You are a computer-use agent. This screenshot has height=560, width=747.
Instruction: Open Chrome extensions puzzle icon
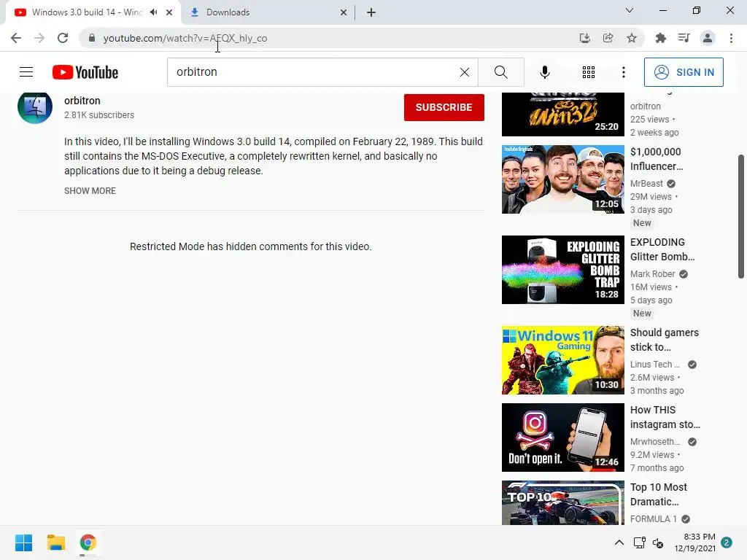660,38
